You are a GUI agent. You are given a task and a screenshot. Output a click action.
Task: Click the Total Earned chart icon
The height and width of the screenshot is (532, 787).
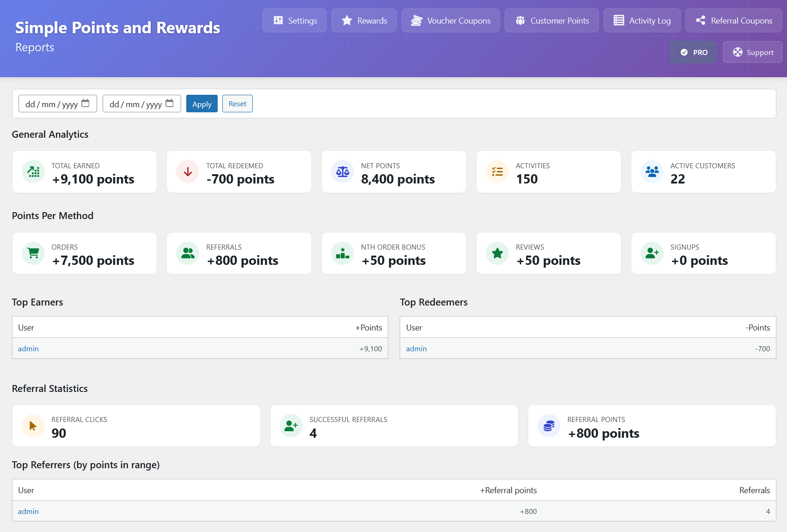(x=33, y=172)
